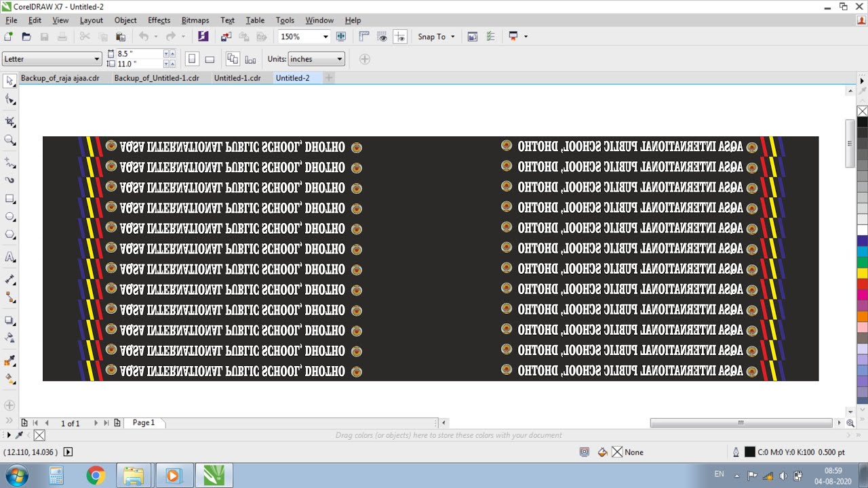The image size is (868, 488).
Task: Select the Color Eyedropper tool
Action: pos(9,361)
